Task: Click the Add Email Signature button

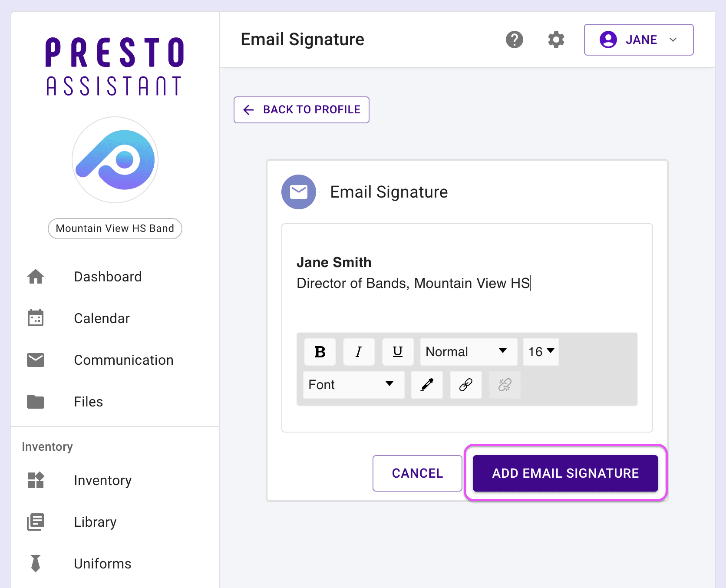Action: (x=565, y=473)
